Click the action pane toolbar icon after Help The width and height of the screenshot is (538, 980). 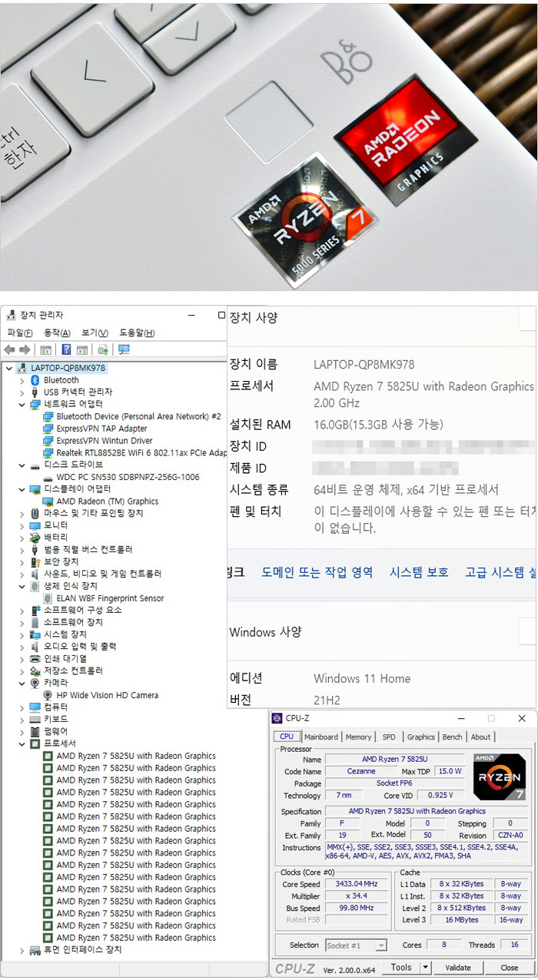click(x=81, y=349)
